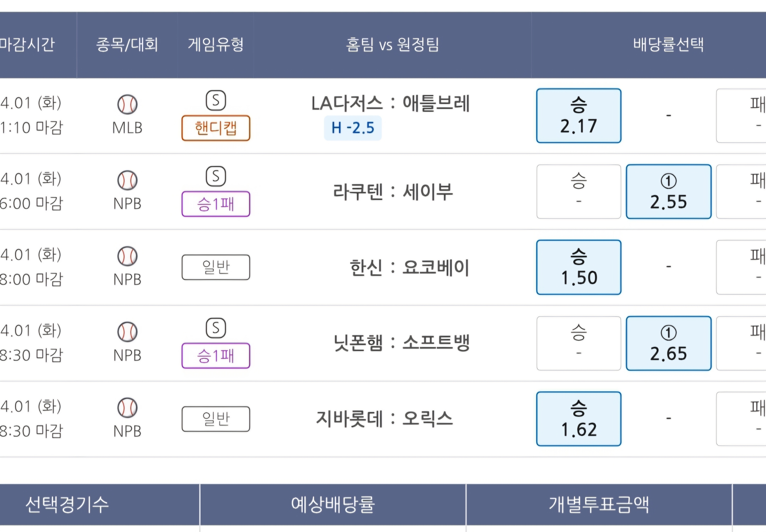The width and height of the screenshot is (766, 532).
Task: Deselect the 승 1.62 odds for 지바롯데
Action: 579,419
